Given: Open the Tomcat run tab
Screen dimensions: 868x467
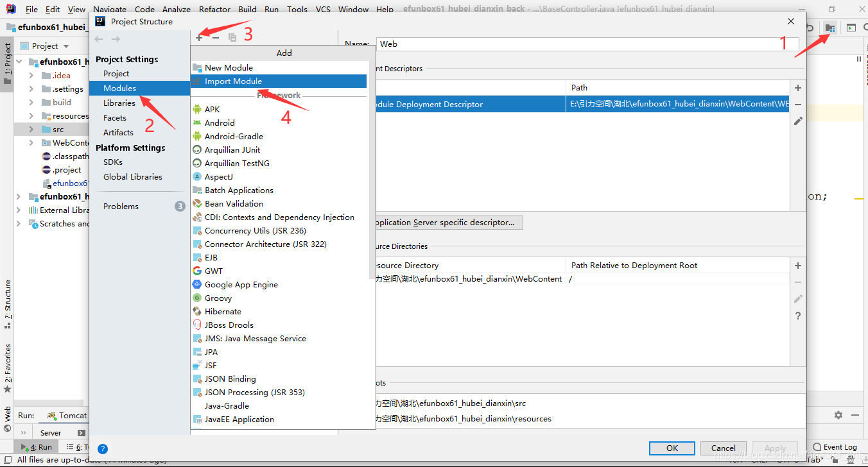Looking at the screenshot, I should (67, 415).
